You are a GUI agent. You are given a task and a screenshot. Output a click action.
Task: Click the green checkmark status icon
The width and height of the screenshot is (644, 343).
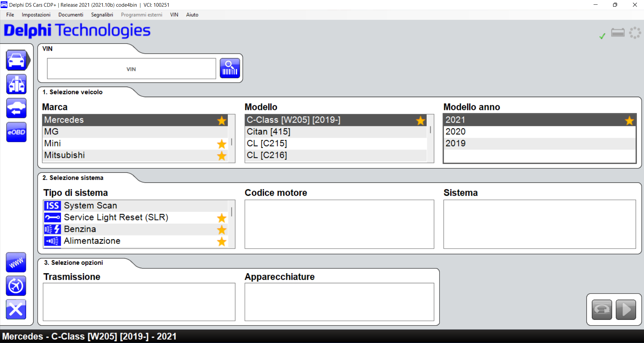[602, 36]
